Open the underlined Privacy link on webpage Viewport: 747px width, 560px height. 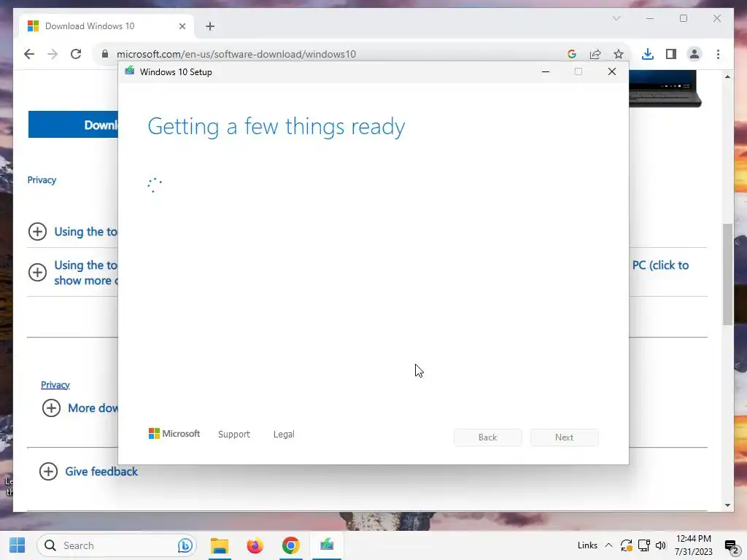[x=55, y=385]
